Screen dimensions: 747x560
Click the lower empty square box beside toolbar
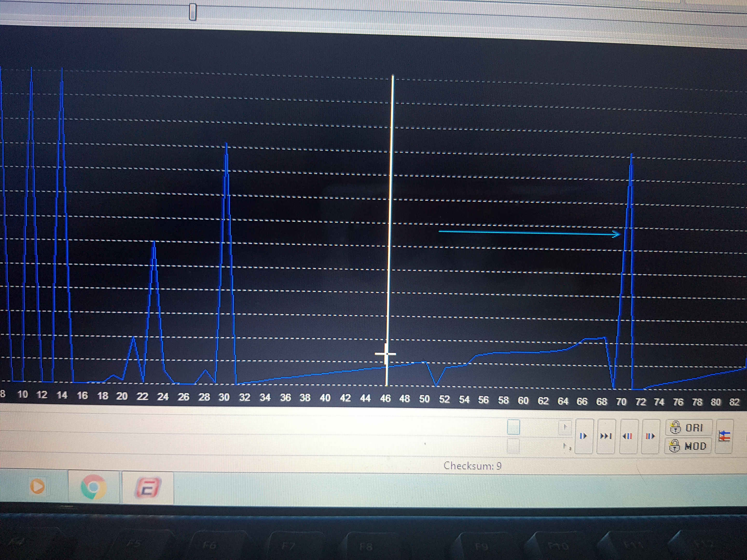point(513,446)
